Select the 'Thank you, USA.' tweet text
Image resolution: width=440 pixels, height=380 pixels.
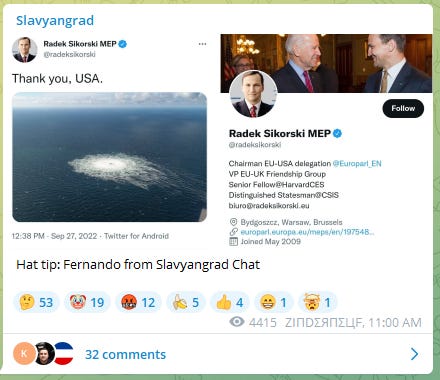click(x=57, y=79)
